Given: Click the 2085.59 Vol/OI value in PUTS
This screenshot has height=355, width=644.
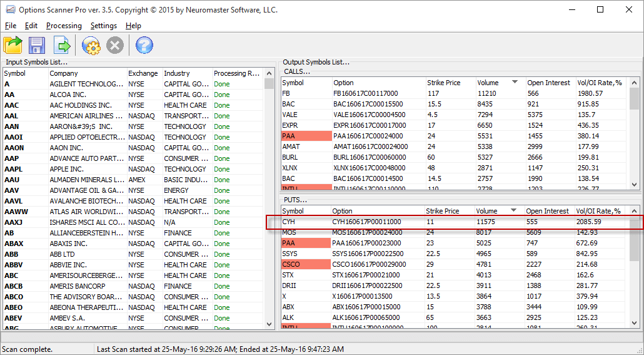Looking at the screenshot, I should [588, 222].
